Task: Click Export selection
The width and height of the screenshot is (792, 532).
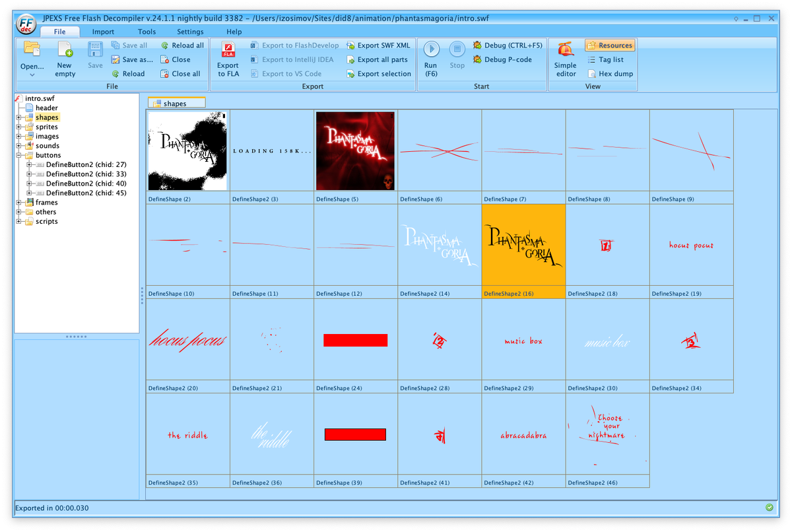Action: [379, 74]
